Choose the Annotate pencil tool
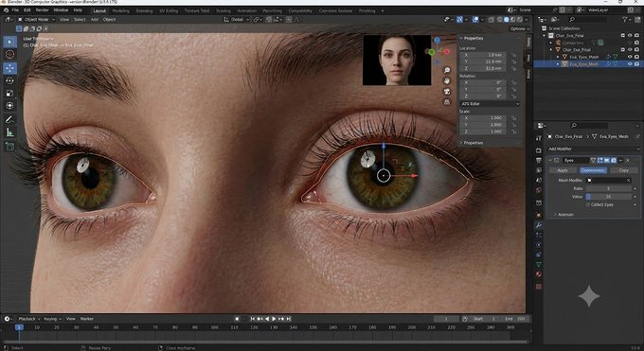The image size is (644, 351). [x=9, y=119]
